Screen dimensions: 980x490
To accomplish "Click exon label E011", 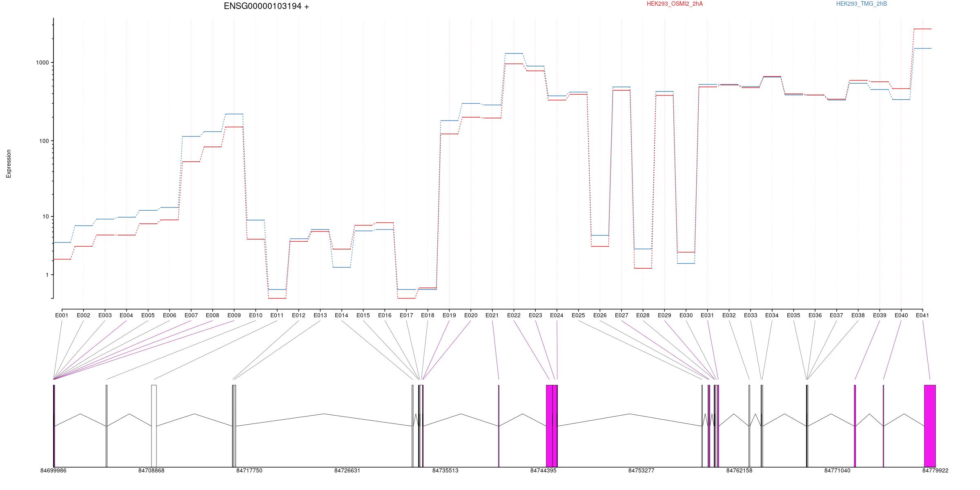I will (x=277, y=315).
